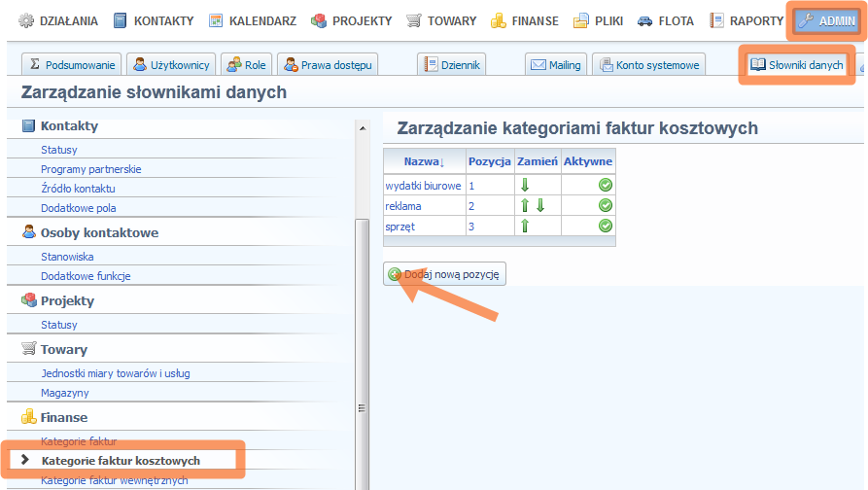Screen dimensions: 868x490
Task: Go to the Działania module
Action: pos(58,20)
